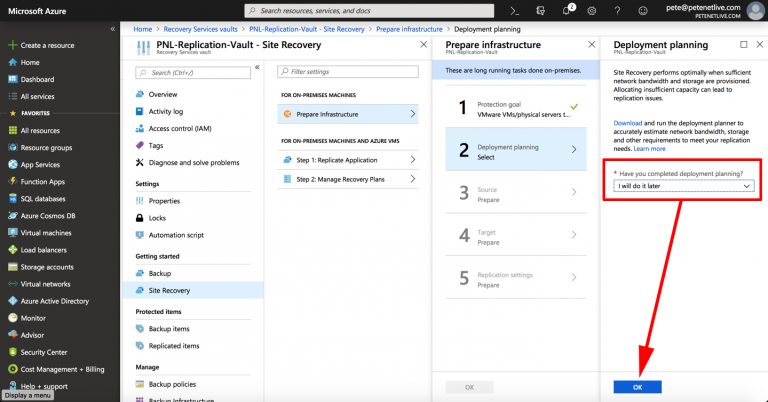768x402 pixels.
Task: Open step 5 Replication settings
Action: click(x=516, y=277)
